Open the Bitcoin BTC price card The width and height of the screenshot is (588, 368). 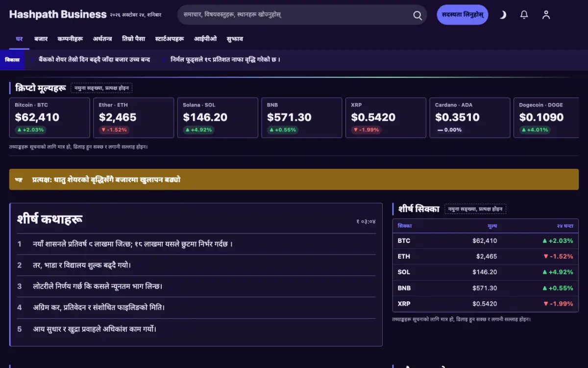pyautogui.click(x=49, y=118)
